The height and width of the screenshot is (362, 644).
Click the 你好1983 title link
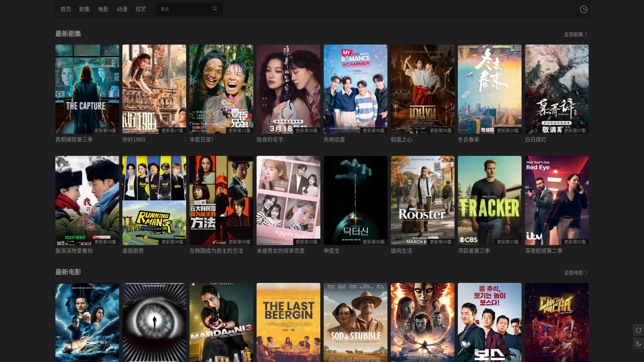(x=134, y=139)
